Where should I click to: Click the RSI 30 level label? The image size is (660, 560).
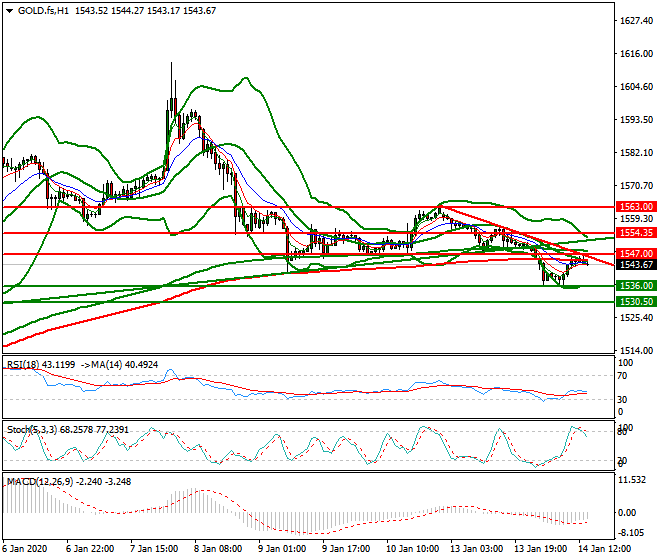point(622,399)
